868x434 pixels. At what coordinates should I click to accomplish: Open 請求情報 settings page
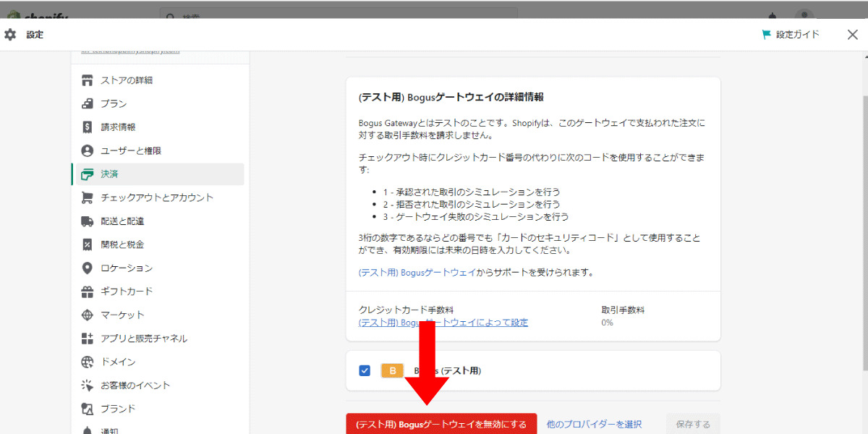coord(118,127)
